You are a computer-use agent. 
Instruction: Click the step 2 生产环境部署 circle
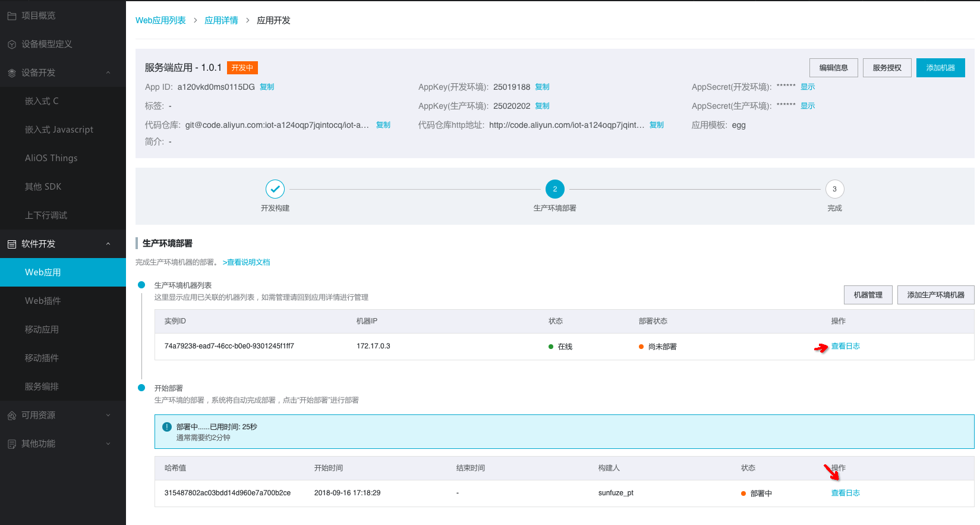[555, 189]
